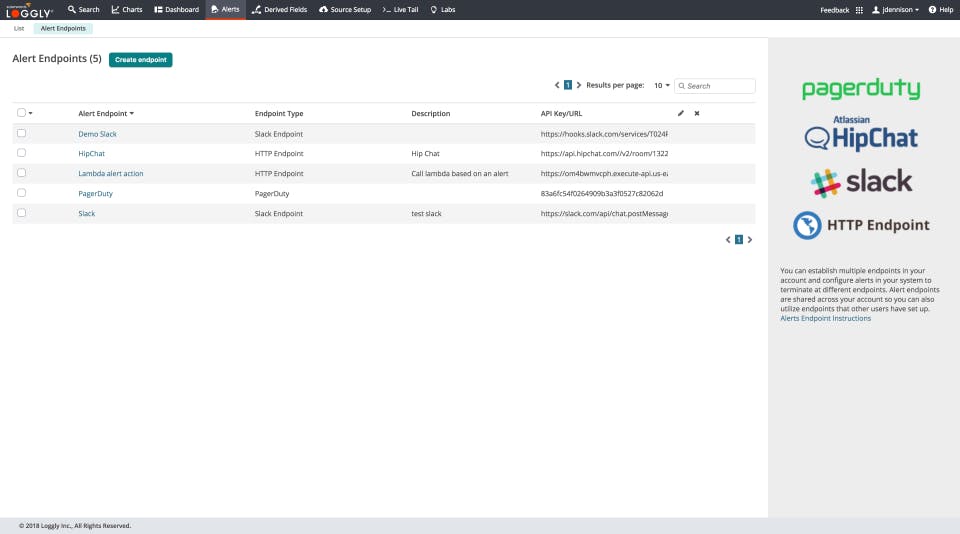Go to next page arrow at top pagination

(579, 85)
